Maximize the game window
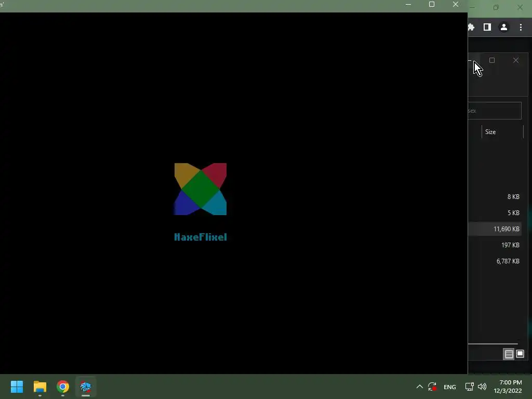 click(x=432, y=4)
